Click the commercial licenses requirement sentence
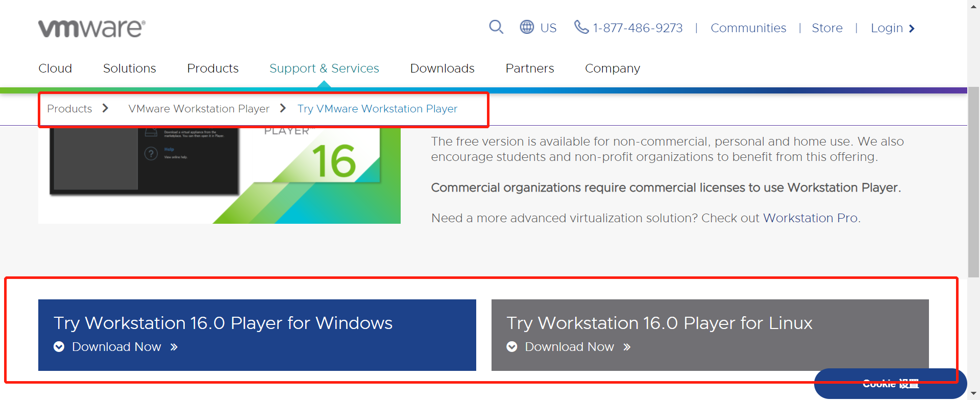The width and height of the screenshot is (980, 400). (666, 188)
